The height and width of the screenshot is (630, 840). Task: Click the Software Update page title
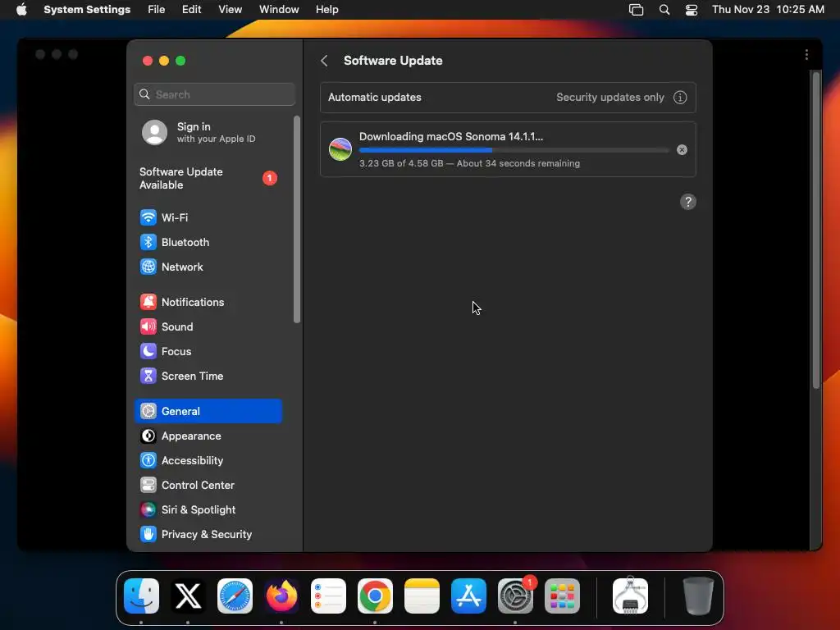[393, 61]
